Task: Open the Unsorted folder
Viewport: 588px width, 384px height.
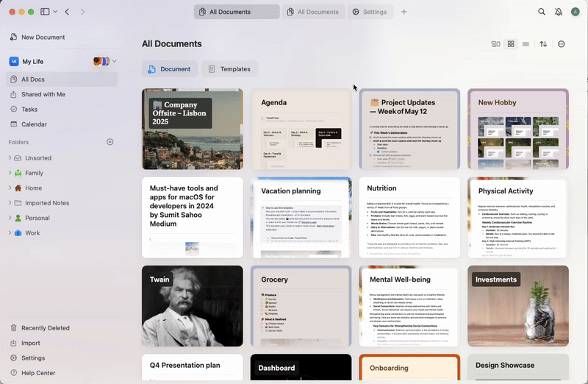Action: [x=38, y=158]
